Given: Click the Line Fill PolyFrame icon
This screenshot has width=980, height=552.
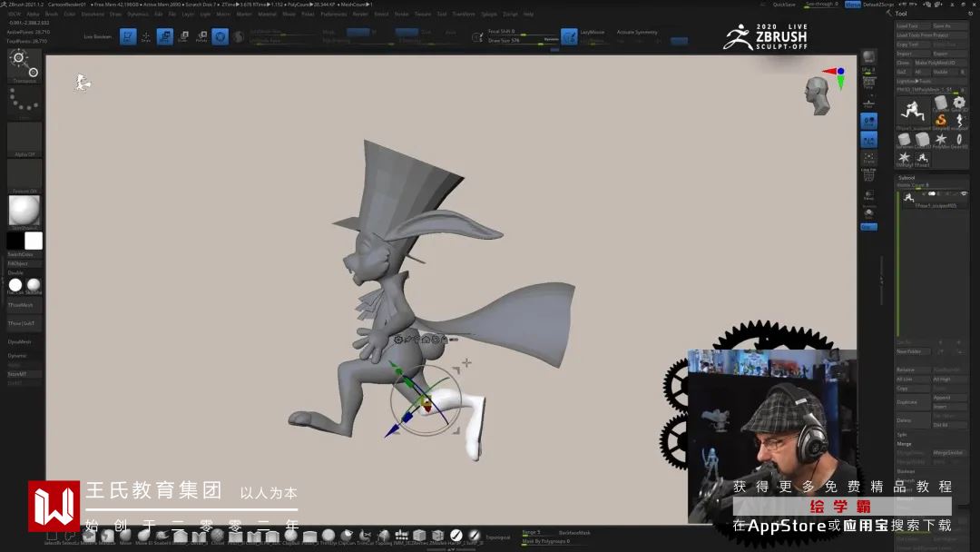Looking at the screenshot, I should 868,174.
